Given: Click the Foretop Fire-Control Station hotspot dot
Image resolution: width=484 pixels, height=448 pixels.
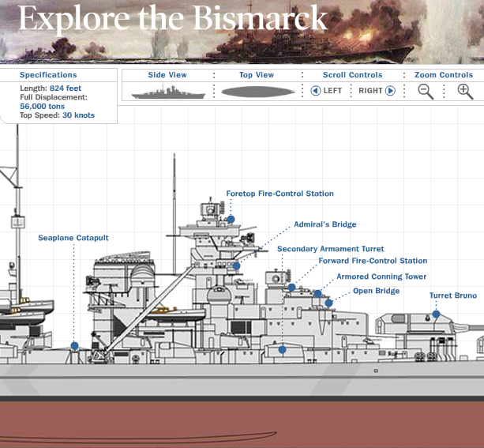Looking at the screenshot, I should coord(231,220).
